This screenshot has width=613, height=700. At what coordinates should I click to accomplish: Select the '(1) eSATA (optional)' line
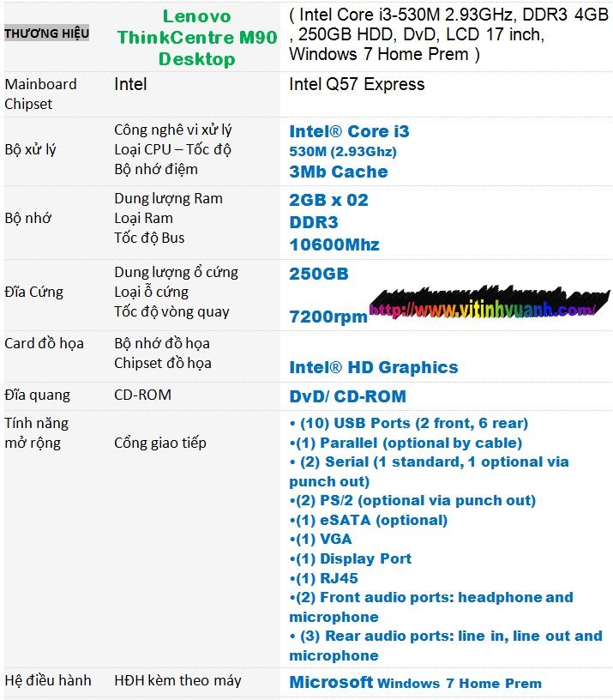coord(368,520)
